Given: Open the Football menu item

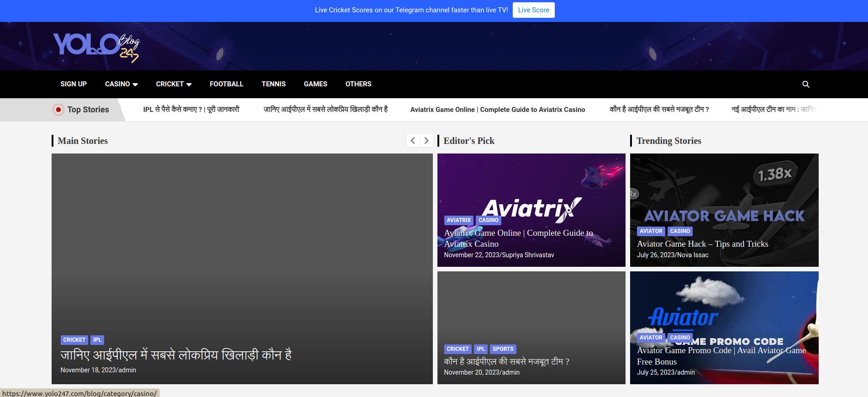Looking at the screenshot, I should [x=226, y=84].
